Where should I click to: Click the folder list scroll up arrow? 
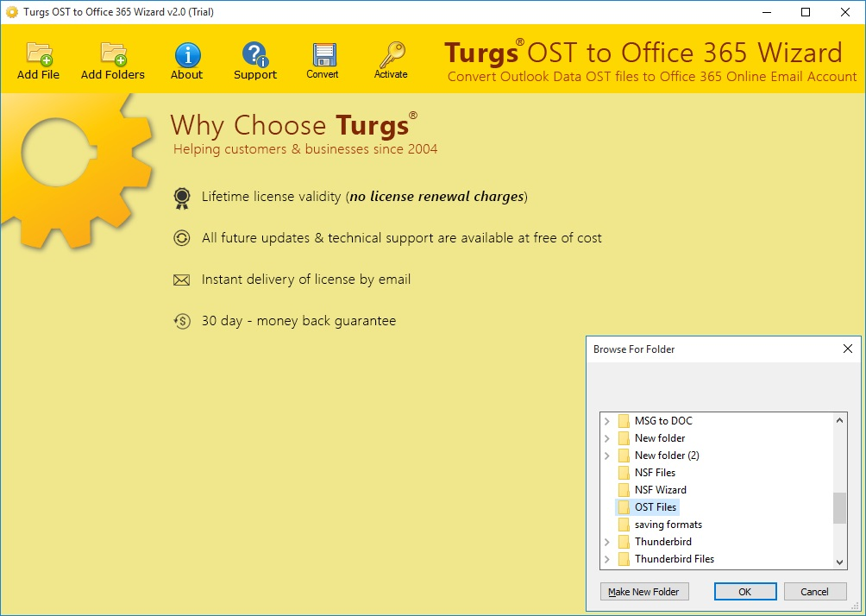click(839, 420)
